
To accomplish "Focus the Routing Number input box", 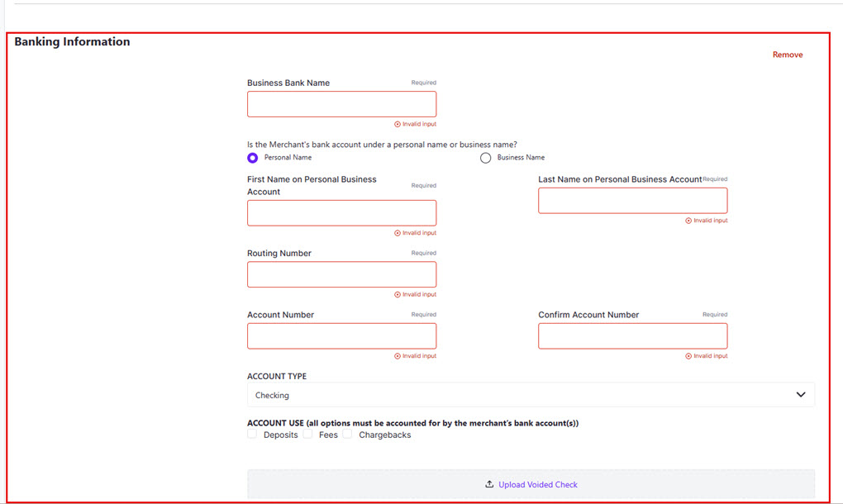I will (341, 274).
